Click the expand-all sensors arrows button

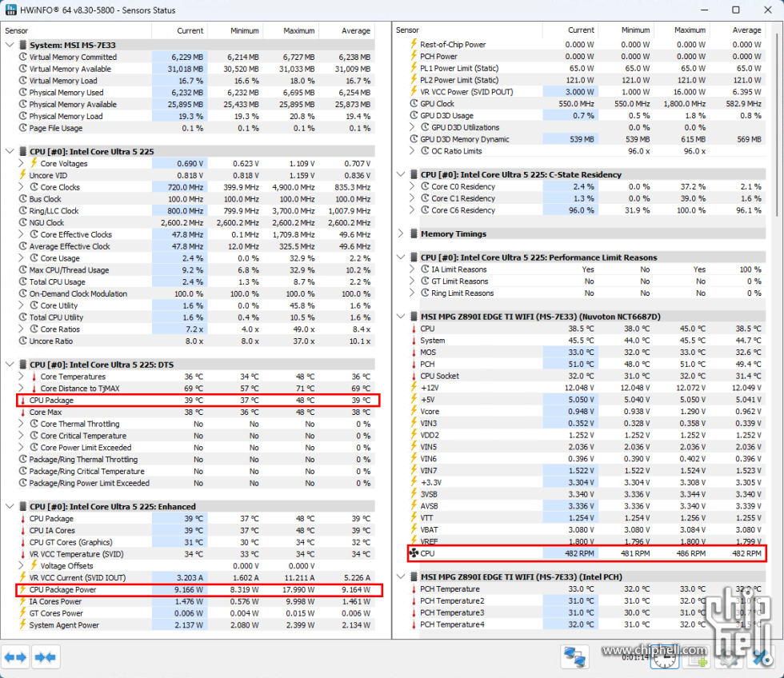coord(15,657)
